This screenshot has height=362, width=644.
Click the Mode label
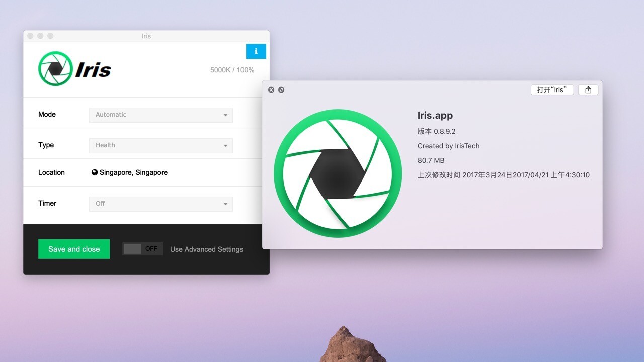(47, 114)
